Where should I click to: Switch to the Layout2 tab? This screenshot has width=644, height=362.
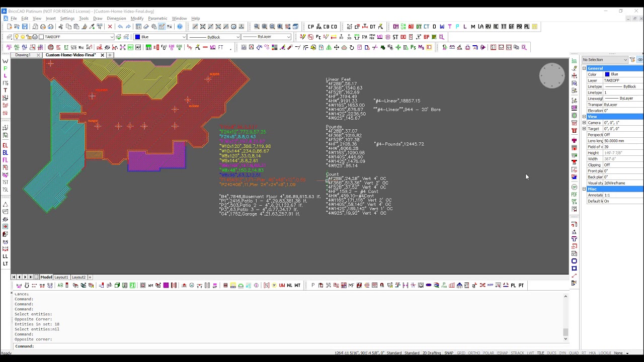click(x=78, y=277)
